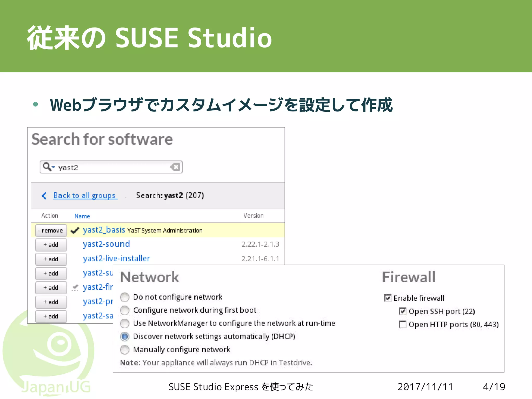
Task: Open the search options dropdown arrow
Action: click(x=53, y=167)
